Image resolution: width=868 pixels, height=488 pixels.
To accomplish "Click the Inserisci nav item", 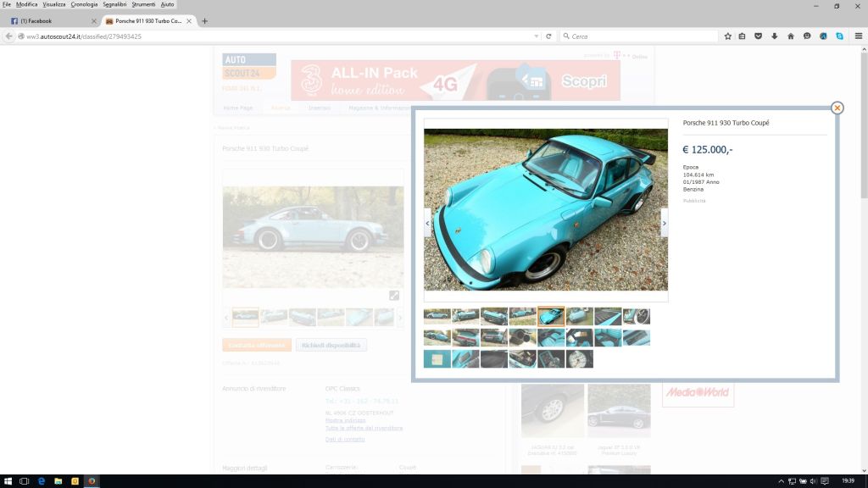I will click(x=320, y=108).
